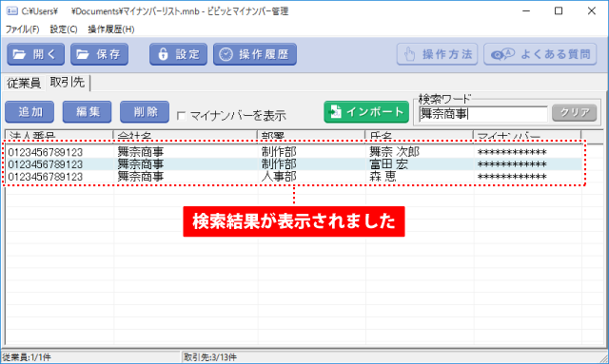
Task: Open the 設定(C) menu
Action: coord(64,29)
